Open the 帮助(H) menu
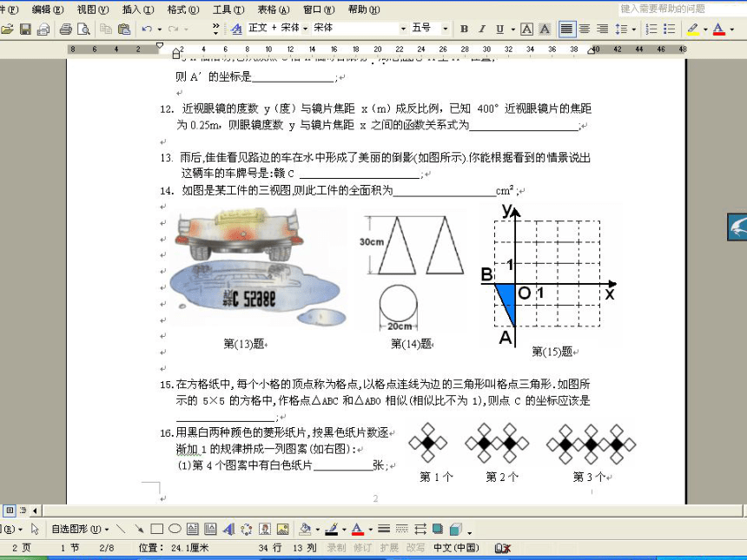Screen dimensions: 747x560 [x=365, y=10]
